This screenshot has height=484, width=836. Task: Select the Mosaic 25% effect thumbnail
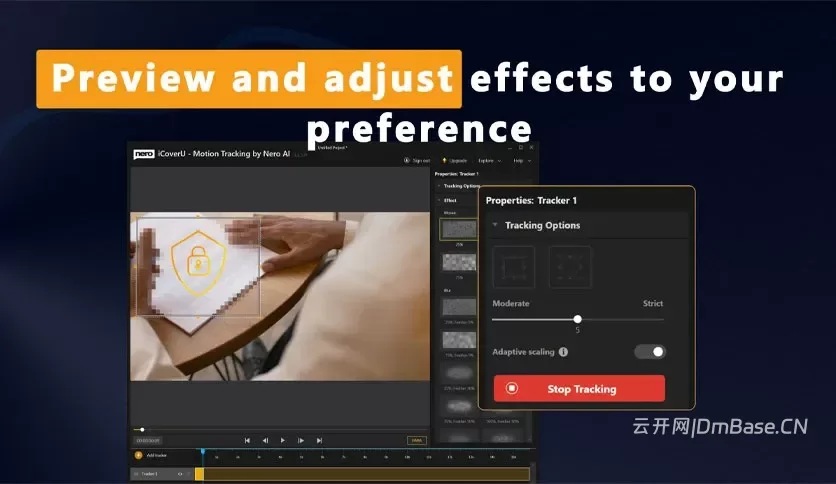coord(459,230)
